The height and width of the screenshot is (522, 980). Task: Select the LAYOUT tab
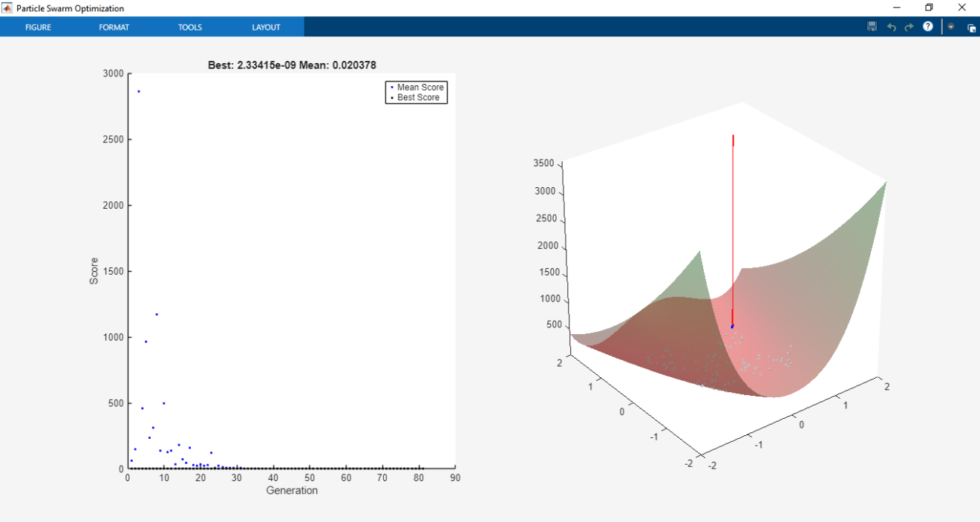click(x=266, y=27)
